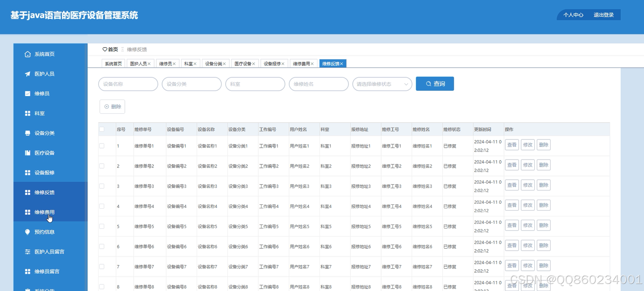
Task: Click 查看 for row 维修单号1
Action: pyautogui.click(x=512, y=145)
